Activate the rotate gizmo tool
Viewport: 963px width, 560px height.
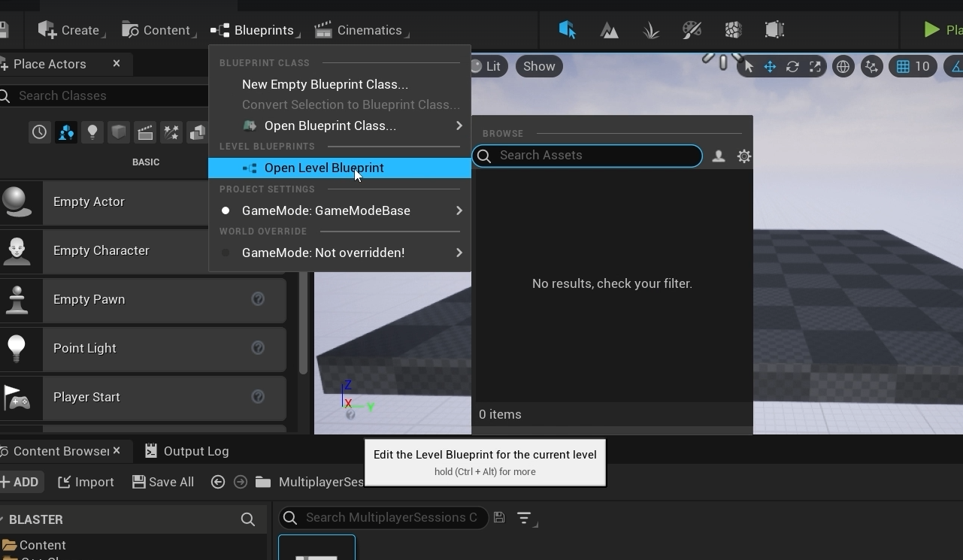(792, 66)
